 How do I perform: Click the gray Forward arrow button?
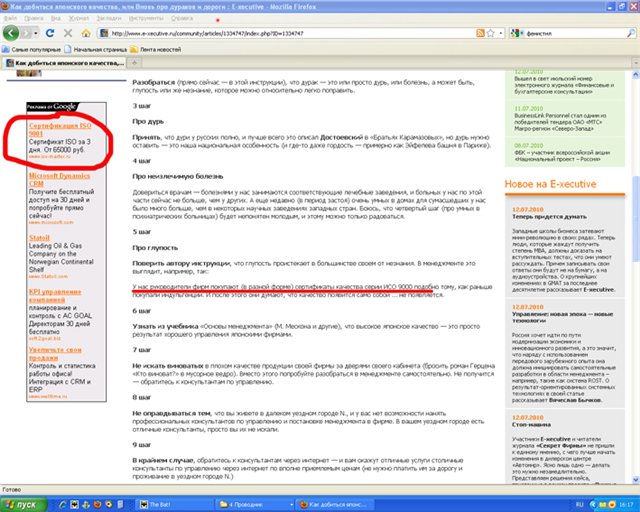coord(26,33)
